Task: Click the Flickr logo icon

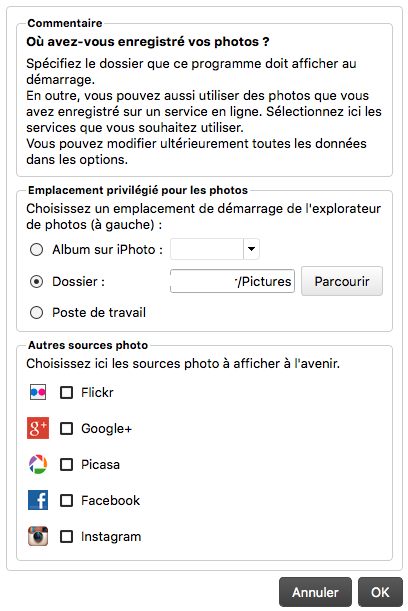Action: (x=38, y=392)
